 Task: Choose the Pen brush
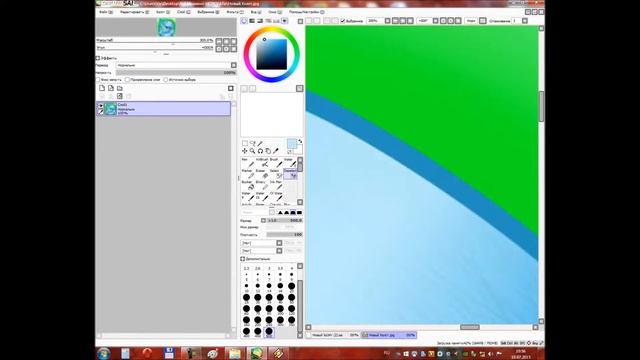(x=248, y=162)
